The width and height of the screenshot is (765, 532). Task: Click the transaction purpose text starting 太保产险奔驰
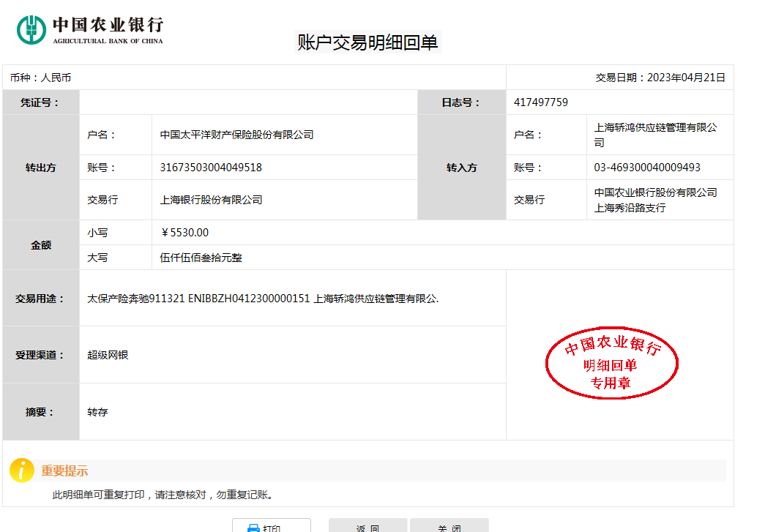263,299
